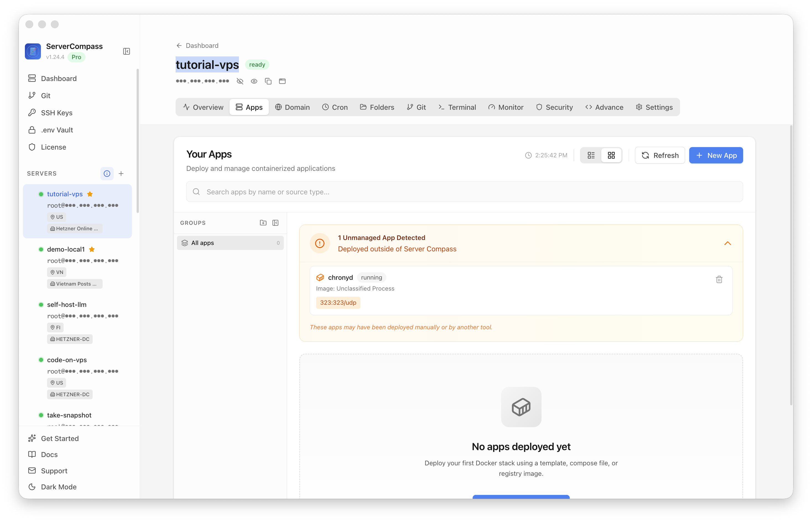Refresh the apps list
The width and height of the screenshot is (812, 522).
click(x=660, y=155)
